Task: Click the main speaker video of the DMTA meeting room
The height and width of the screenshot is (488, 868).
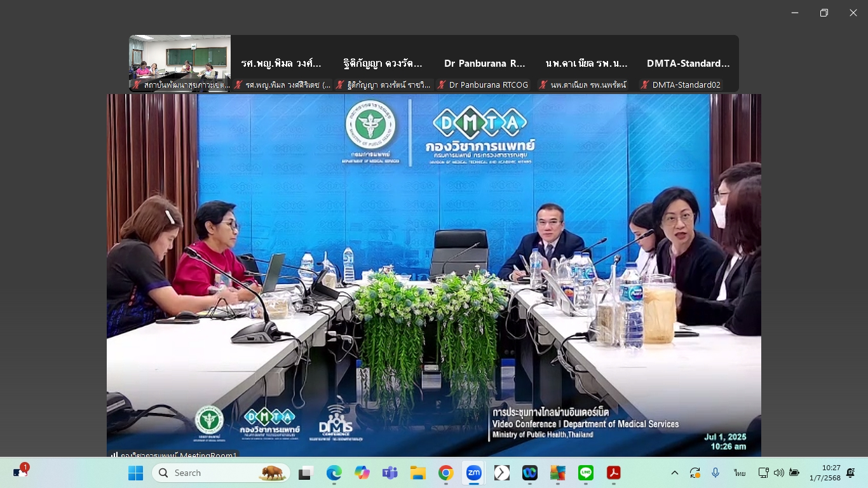Action: pyautogui.click(x=434, y=276)
